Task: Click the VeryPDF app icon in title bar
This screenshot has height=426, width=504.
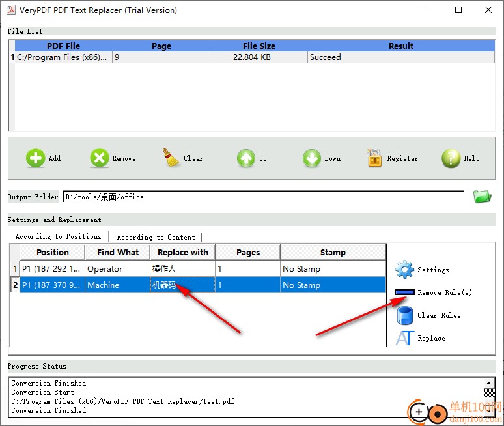Action: [11, 10]
